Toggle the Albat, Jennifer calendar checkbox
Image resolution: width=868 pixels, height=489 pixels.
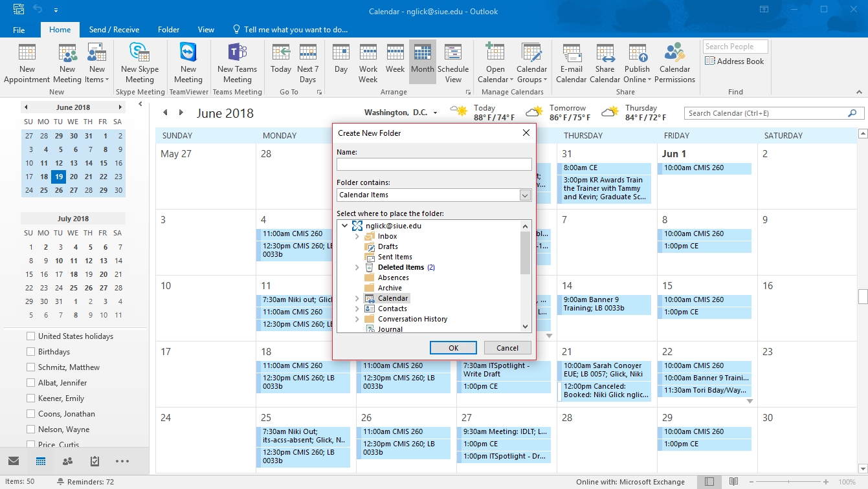click(30, 383)
